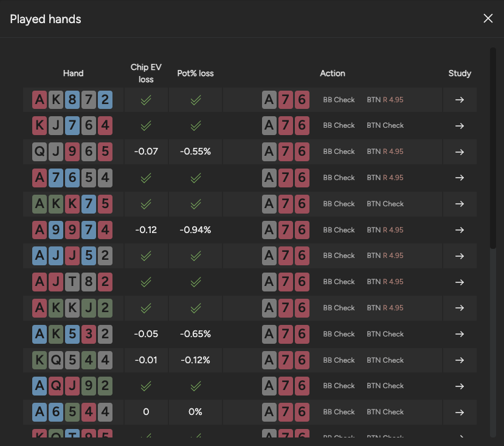Click study arrow for the AK532 hand
This screenshot has height=446, width=504.
coord(460,334)
